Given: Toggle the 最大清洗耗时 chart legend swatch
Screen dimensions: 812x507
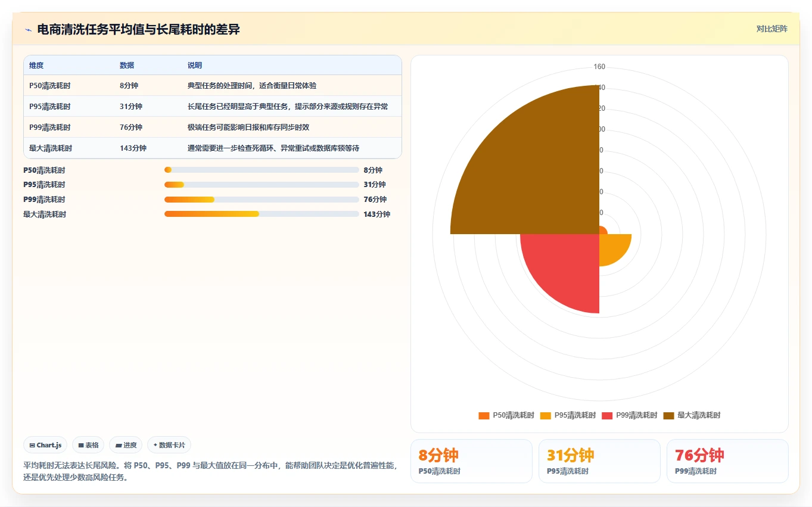Looking at the screenshot, I should (668, 416).
